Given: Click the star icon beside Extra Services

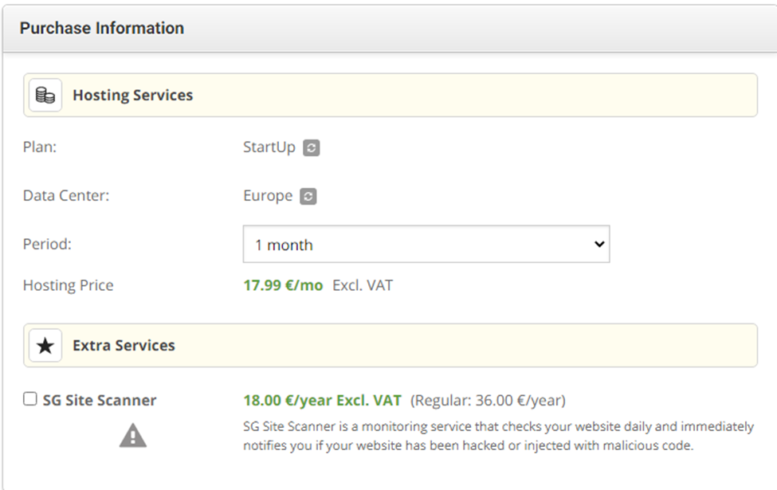Looking at the screenshot, I should pyautogui.click(x=45, y=345).
